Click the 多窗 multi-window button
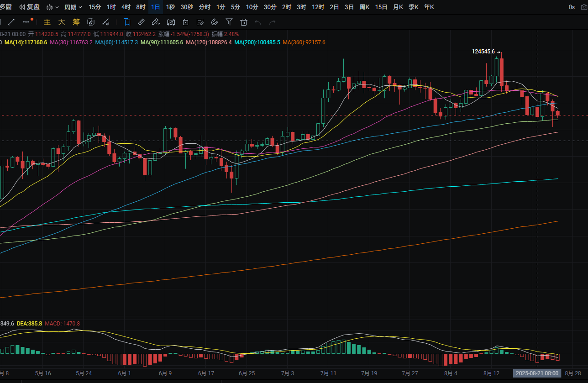Viewport: 588px width, 383px height. pos(6,7)
